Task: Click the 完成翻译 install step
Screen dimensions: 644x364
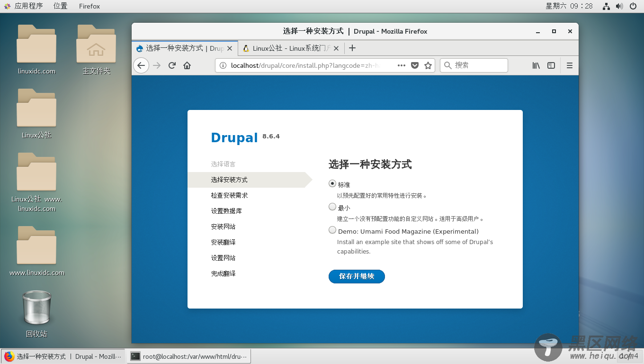Action: pos(223,273)
